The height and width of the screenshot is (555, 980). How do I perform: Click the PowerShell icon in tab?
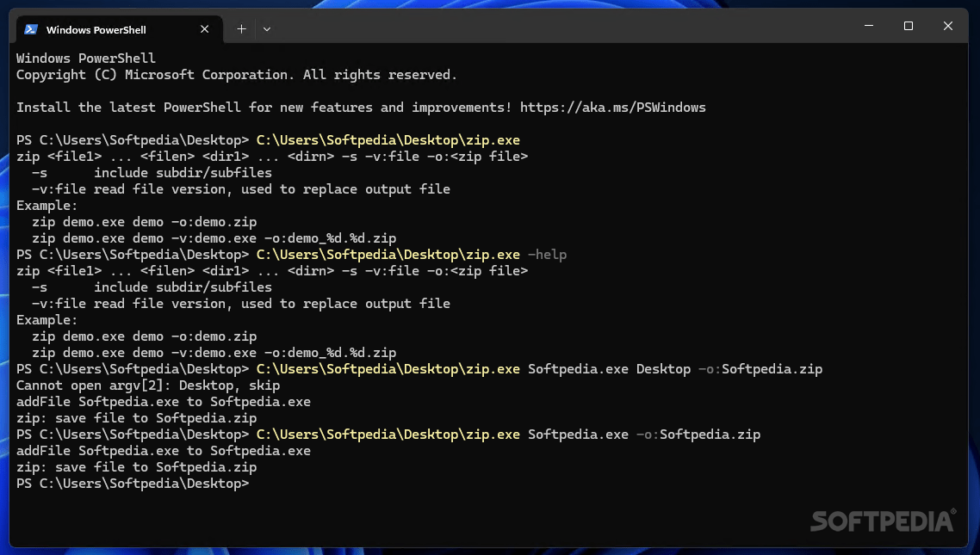point(31,29)
